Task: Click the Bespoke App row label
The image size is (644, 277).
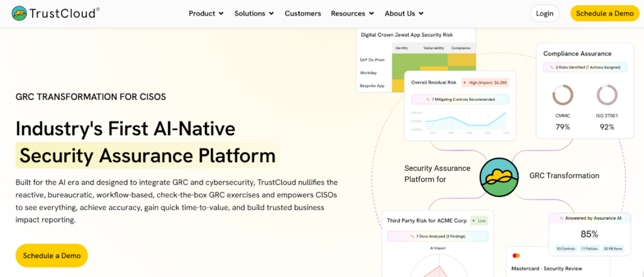Action: 372,86
